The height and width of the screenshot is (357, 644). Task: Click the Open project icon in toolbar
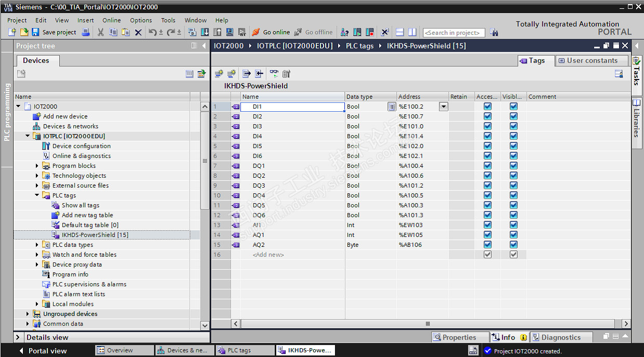point(24,32)
